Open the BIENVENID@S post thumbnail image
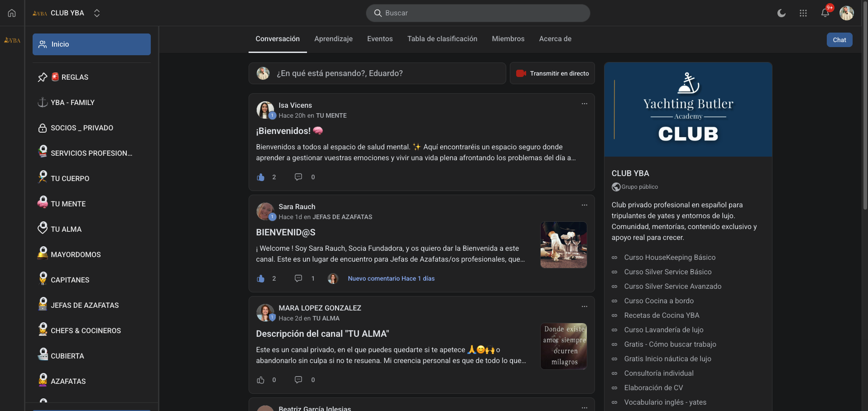Viewport: 868px width, 411px height. 563,244
